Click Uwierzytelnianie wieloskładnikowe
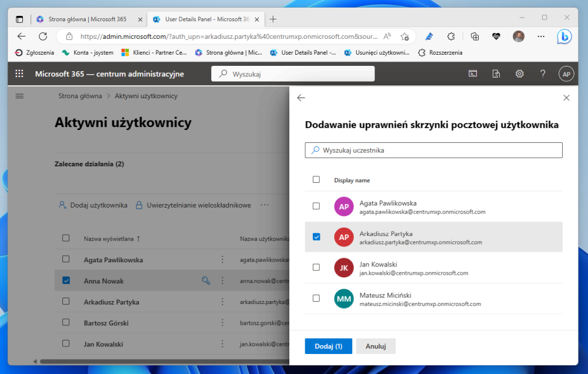Screen dimensions: 588x374 click(x=193, y=205)
